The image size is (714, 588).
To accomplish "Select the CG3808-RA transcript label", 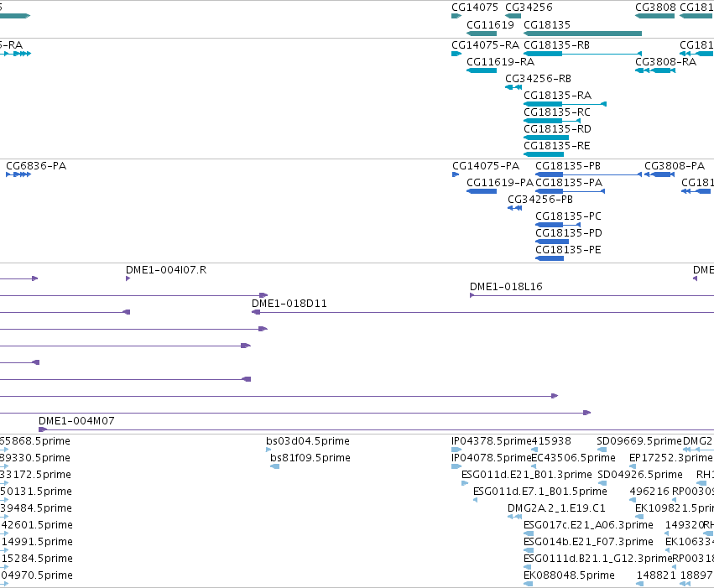I will coord(665,62).
